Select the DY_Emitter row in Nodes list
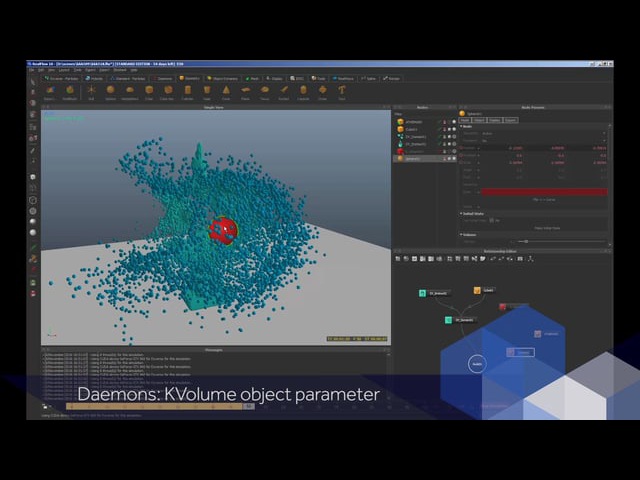640x480 pixels. 424,144
